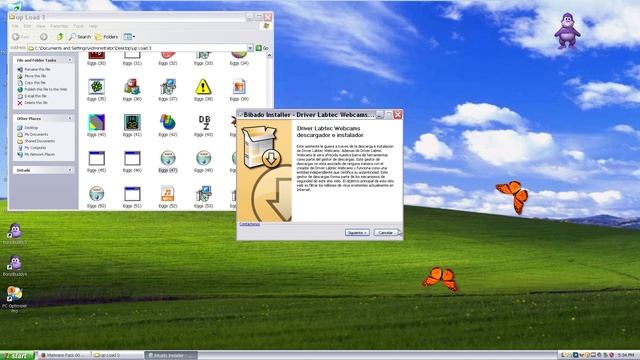The image size is (640, 360).
Task: Open the Edit menu
Action: coord(27,26)
